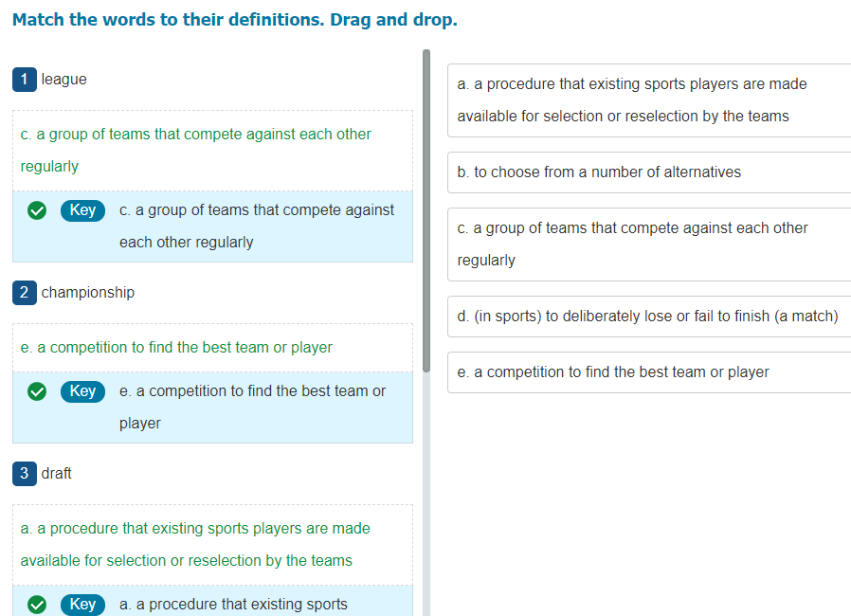Click the championship drop zone answer box

[x=212, y=348]
